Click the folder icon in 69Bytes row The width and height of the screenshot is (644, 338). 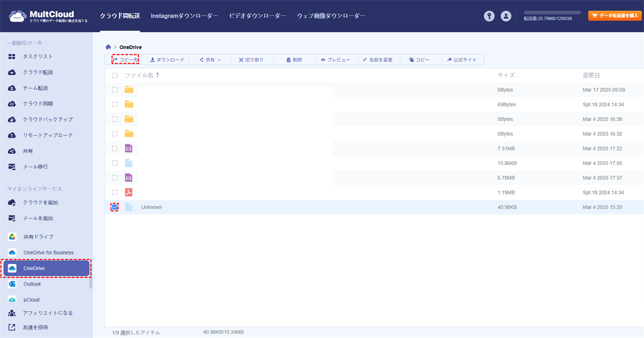coord(129,104)
